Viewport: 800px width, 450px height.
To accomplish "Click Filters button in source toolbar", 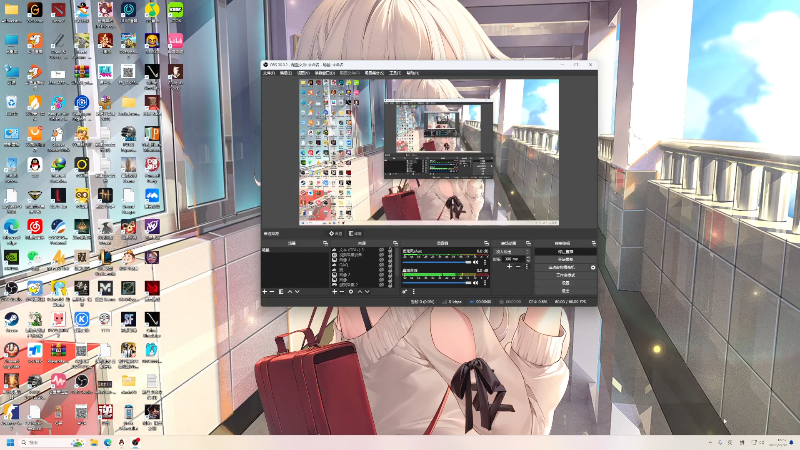I will (355, 234).
